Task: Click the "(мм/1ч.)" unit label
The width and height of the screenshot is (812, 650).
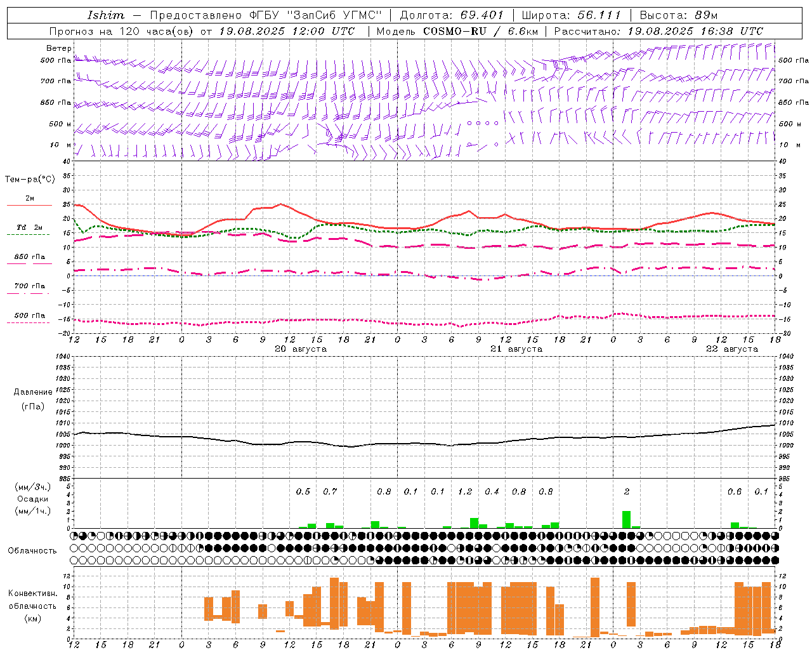Action: point(33,511)
